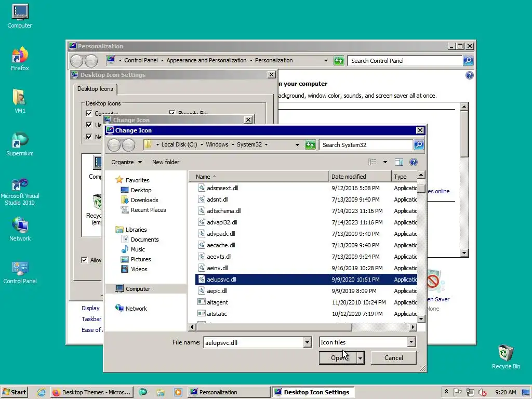Sort by the Name column header
Viewport: 532px width, 399px height.
[x=259, y=177]
